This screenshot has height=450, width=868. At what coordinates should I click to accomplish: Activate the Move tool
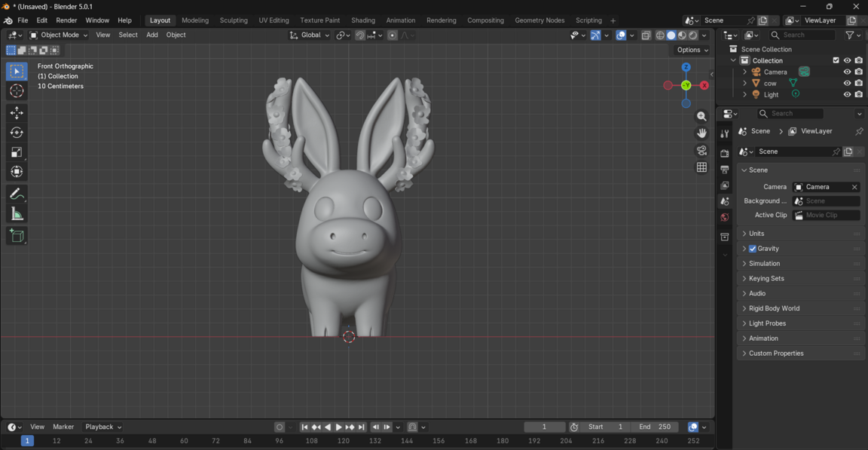[x=17, y=112]
